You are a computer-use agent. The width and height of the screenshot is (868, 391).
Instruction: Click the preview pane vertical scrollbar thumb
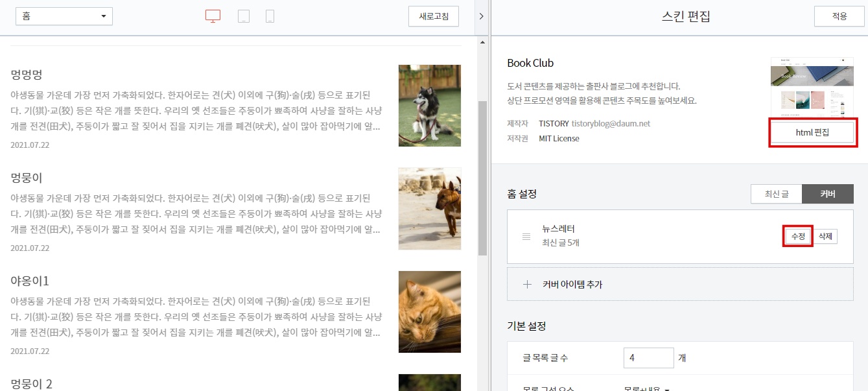482,178
